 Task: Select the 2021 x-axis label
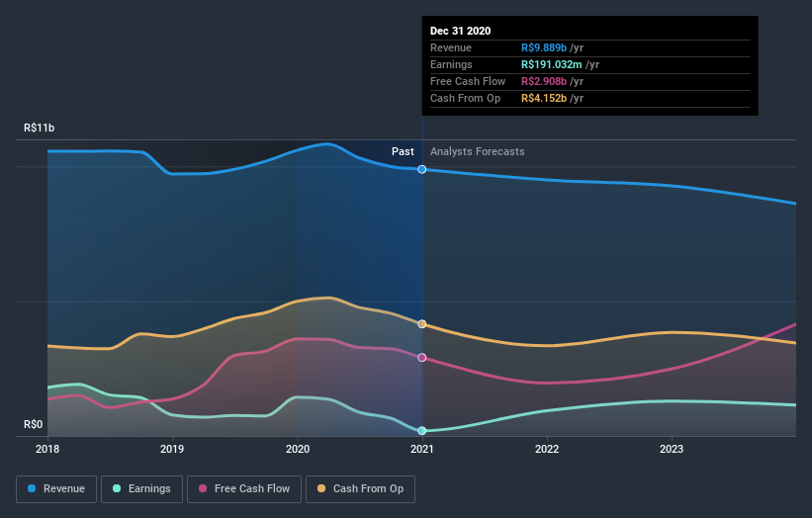422,449
